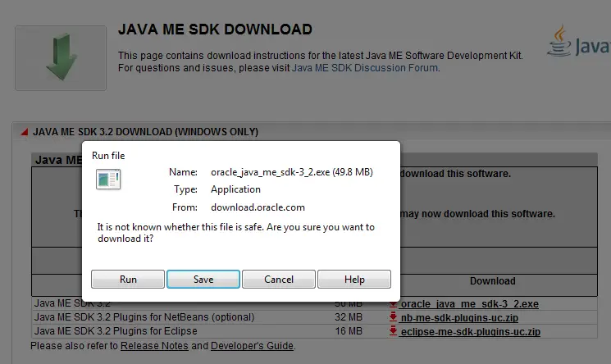
Task: Click Save in the Run file dialog
Action: (x=203, y=279)
